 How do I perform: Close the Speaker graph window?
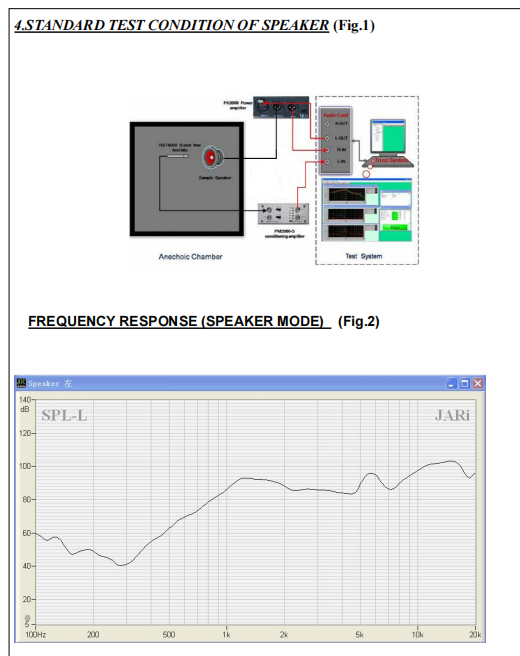(x=478, y=383)
